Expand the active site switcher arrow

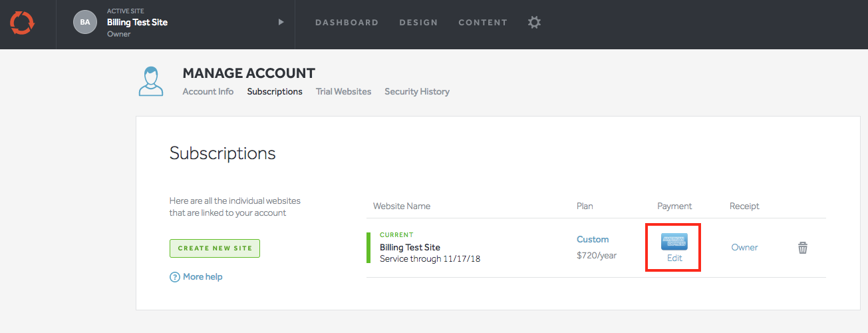281,22
